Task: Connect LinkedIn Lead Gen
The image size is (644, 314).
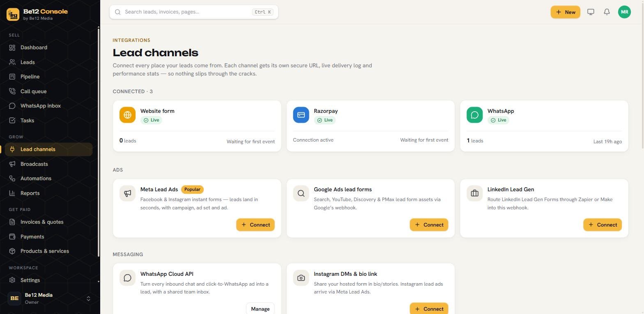Action: (x=603, y=225)
